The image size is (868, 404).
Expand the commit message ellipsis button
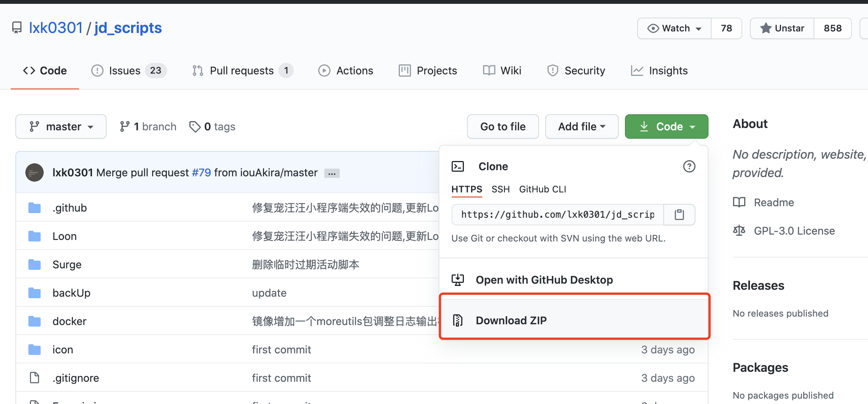click(x=332, y=173)
